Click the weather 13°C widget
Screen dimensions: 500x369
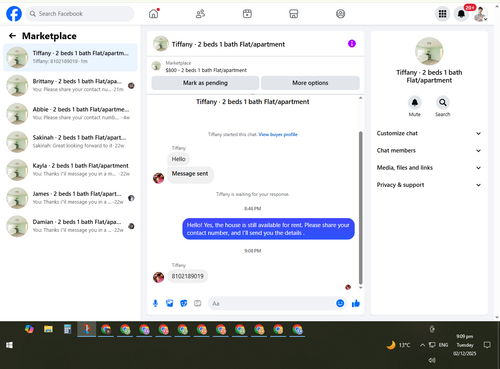(x=398, y=345)
